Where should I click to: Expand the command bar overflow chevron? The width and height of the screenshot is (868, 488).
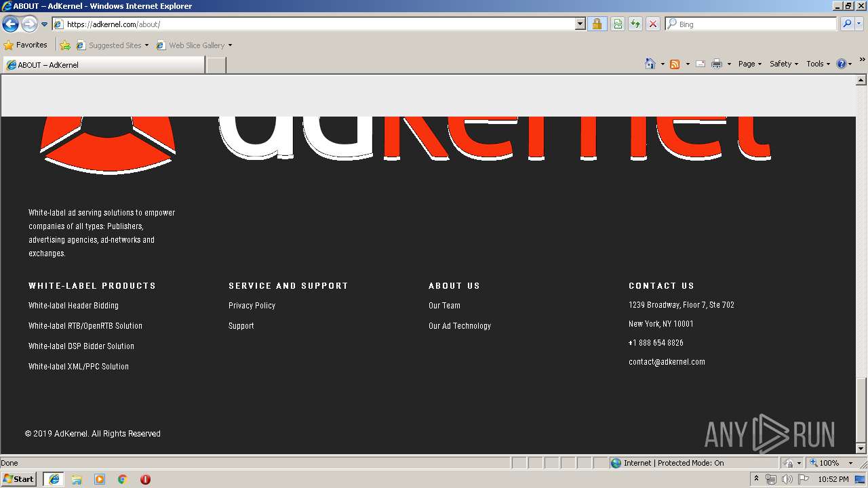862,60
